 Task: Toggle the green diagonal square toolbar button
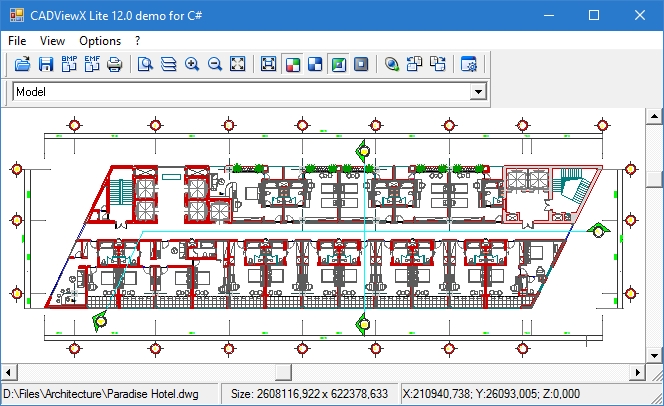338,65
